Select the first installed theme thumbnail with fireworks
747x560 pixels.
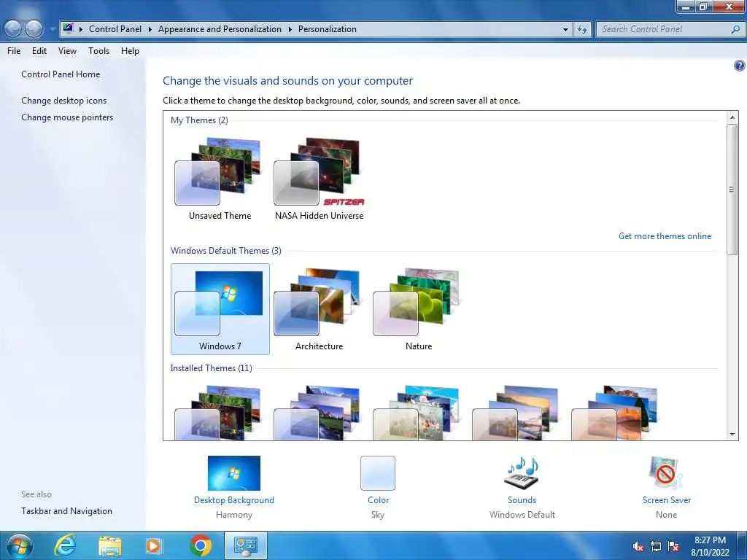coord(220,413)
